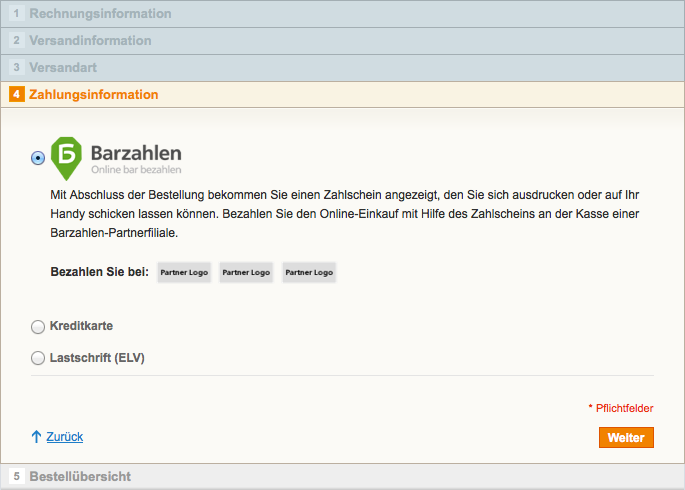Click the green Barzahlen logo icon
Image resolution: width=685 pixels, height=490 pixels.
66,158
